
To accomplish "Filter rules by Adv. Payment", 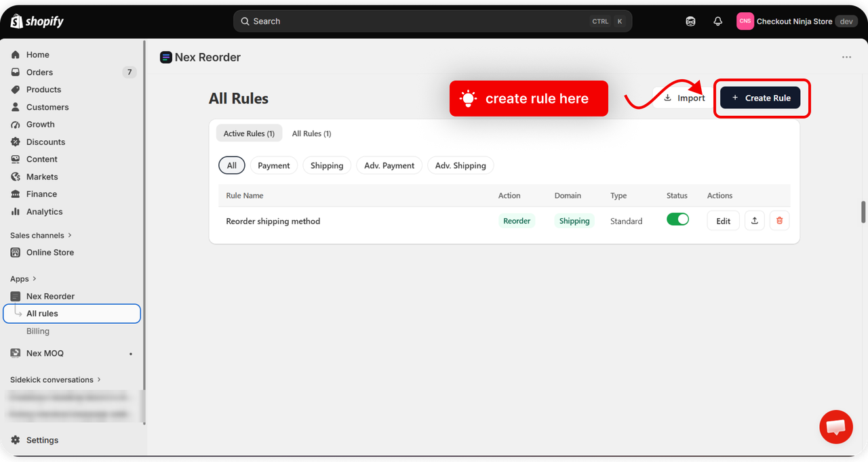I will coord(389,165).
